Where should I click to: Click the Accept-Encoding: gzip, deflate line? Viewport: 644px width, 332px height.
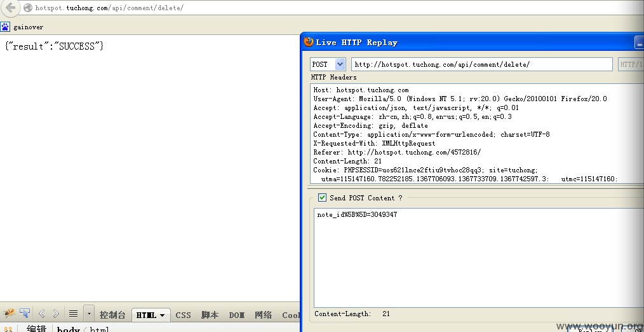click(x=370, y=125)
